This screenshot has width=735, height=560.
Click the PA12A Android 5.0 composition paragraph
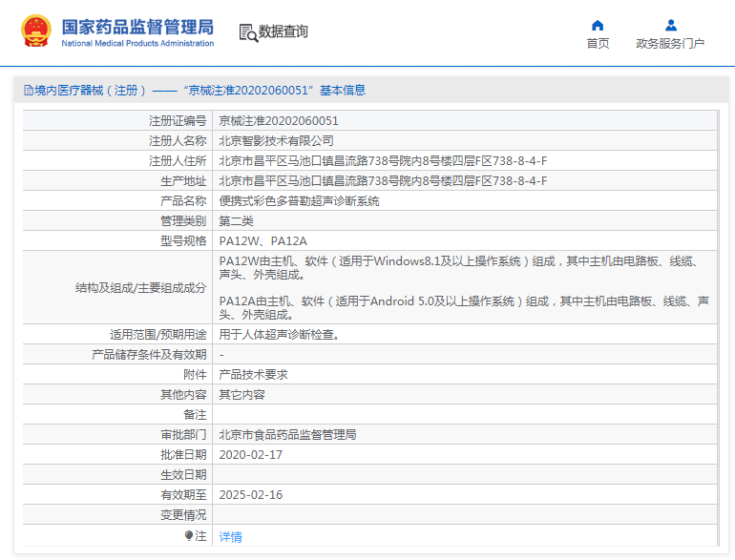[x=464, y=308]
